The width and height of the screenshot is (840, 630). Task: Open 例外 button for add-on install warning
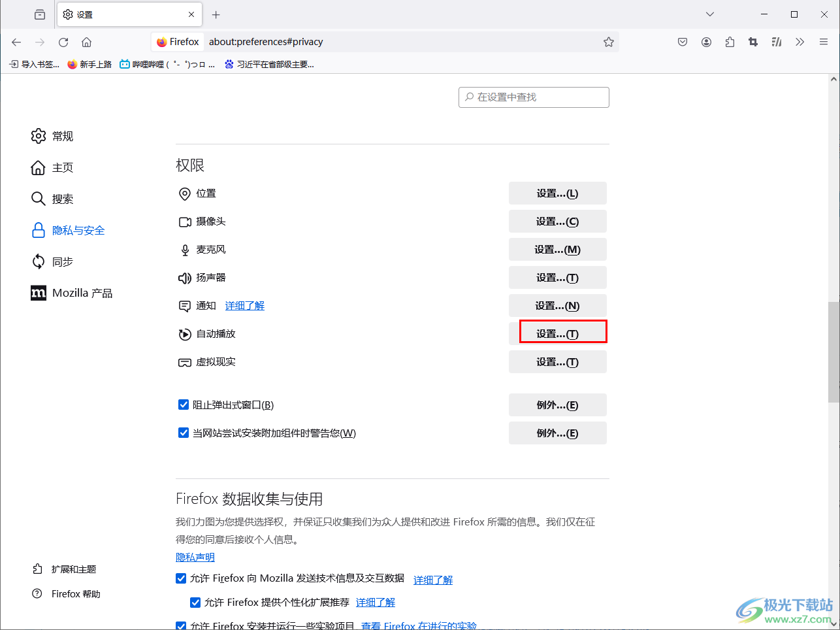[558, 433]
